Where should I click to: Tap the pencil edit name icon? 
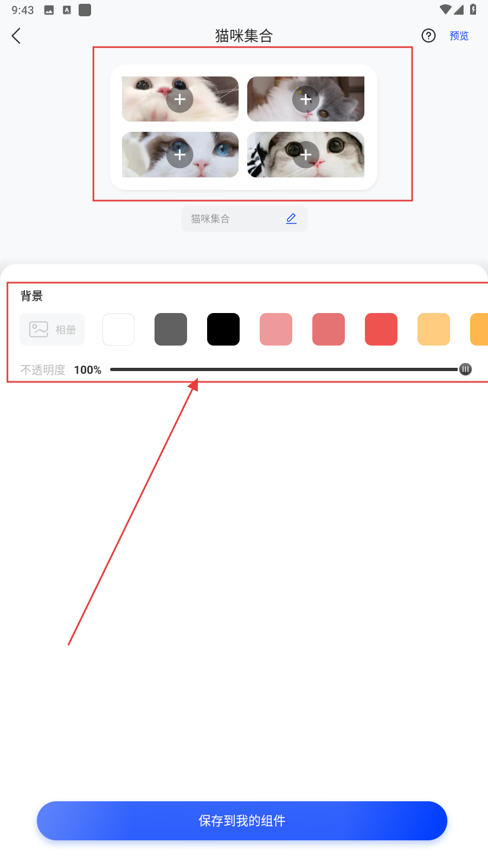[291, 219]
